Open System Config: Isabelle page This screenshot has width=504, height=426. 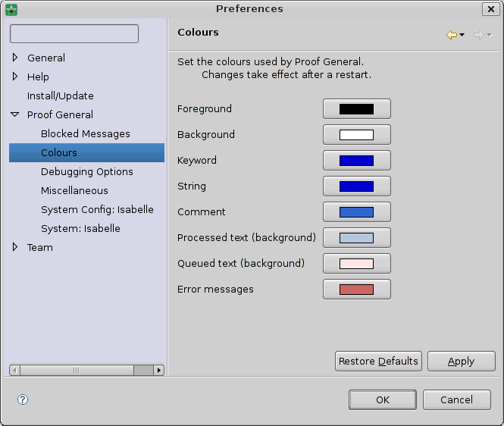point(97,210)
